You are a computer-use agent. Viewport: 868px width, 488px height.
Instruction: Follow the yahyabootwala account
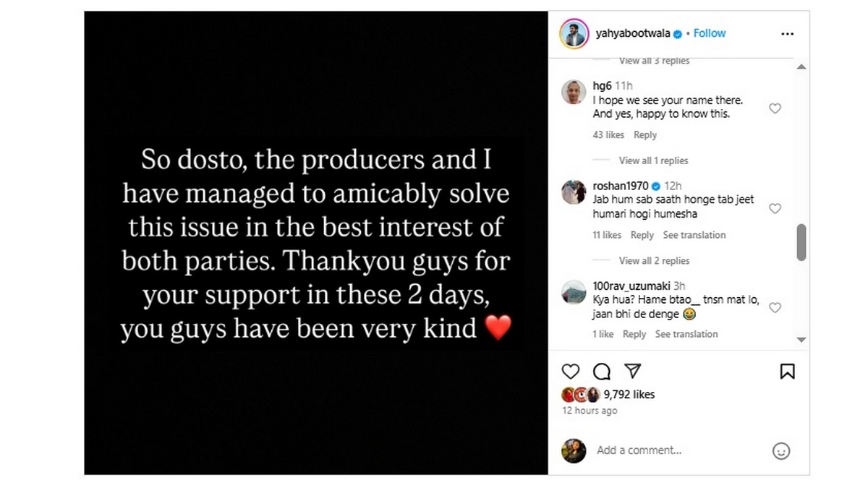(x=710, y=33)
